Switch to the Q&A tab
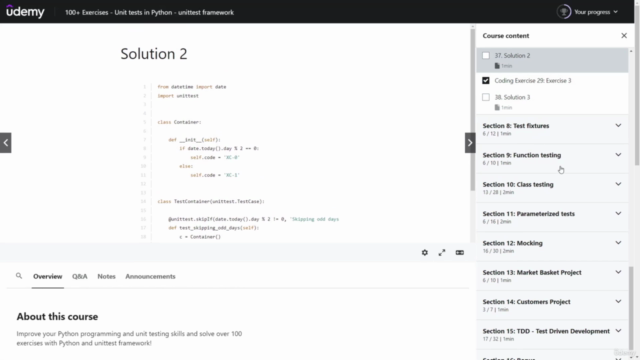This screenshot has height=360, width=640. coord(80,276)
